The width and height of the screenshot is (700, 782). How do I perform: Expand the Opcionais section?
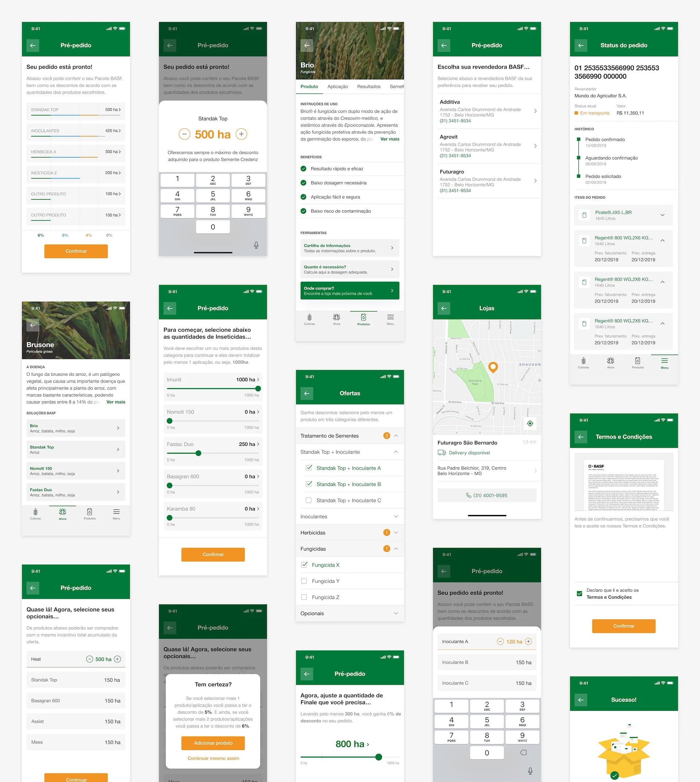click(396, 613)
